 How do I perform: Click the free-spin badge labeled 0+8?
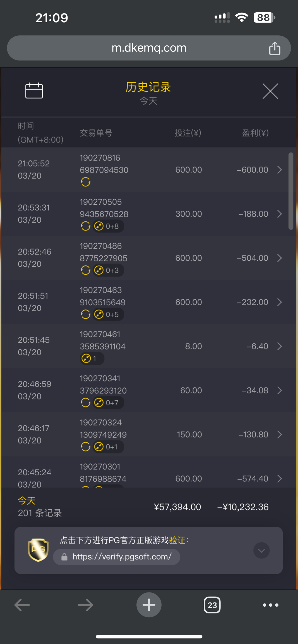point(108,226)
